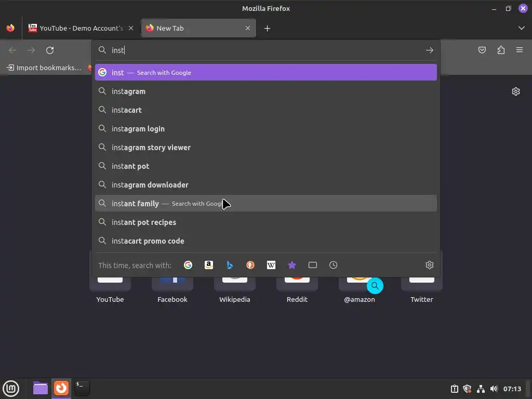Click address bar containing 'inst'
The height and width of the screenshot is (399, 532).
266,50
